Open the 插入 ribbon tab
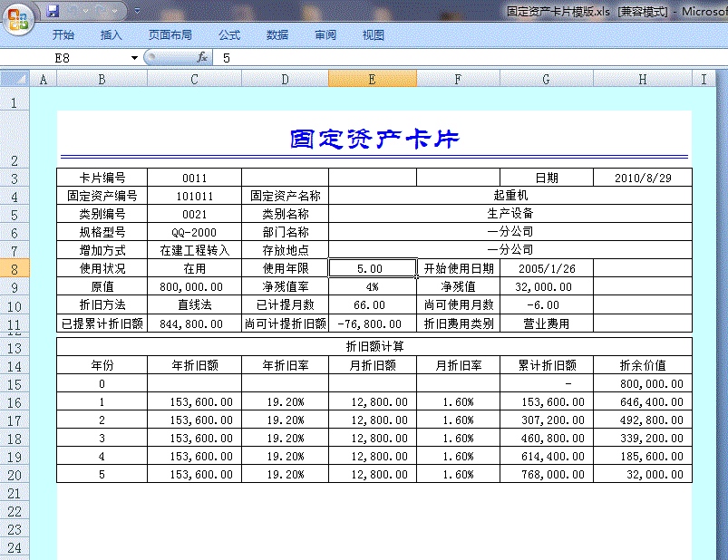The height and width of the screenshot is (560, 728). [110, 34]
